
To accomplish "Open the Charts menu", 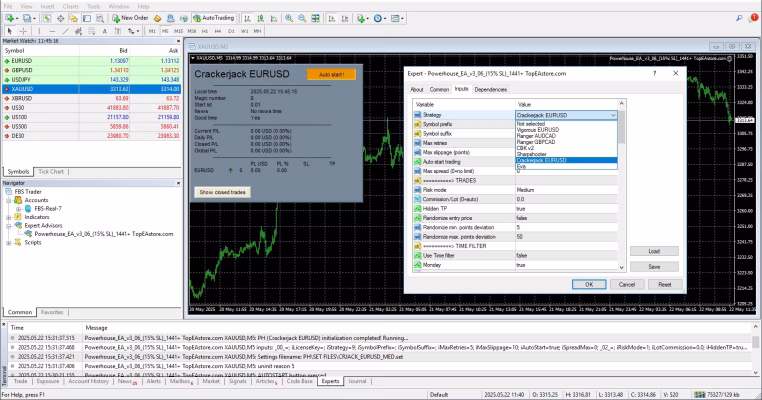I will (70, 6).
